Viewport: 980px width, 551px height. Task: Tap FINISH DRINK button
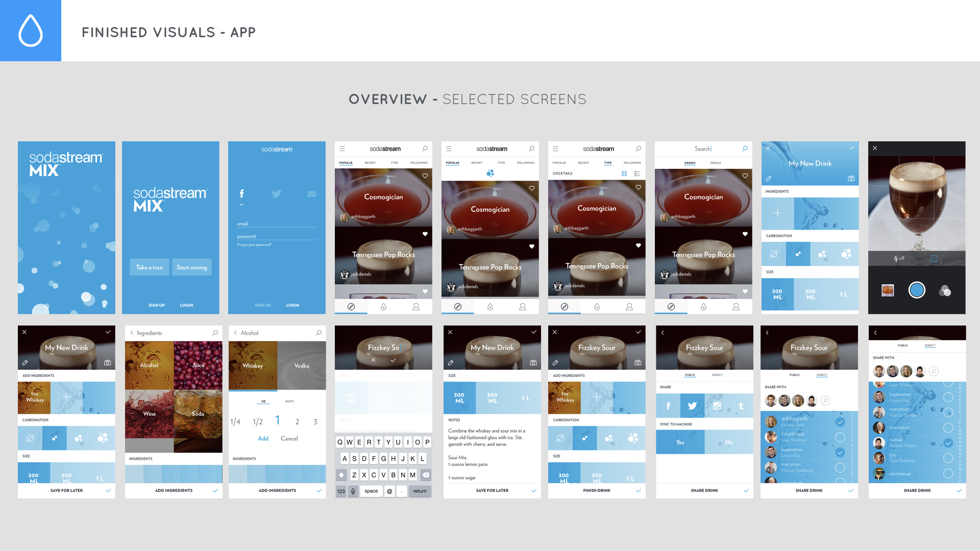pyautogui.click(x=597, y=490)
